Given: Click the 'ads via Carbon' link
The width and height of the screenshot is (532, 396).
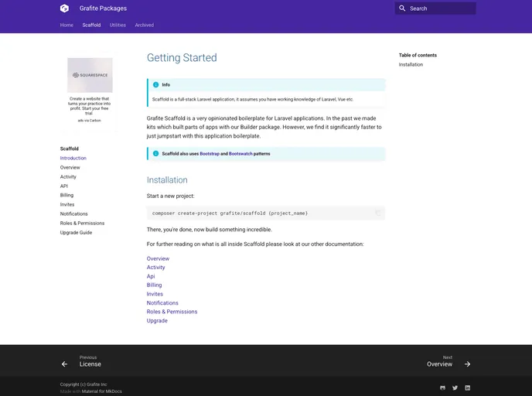Looking at the screenshot, I should [89, 121].
